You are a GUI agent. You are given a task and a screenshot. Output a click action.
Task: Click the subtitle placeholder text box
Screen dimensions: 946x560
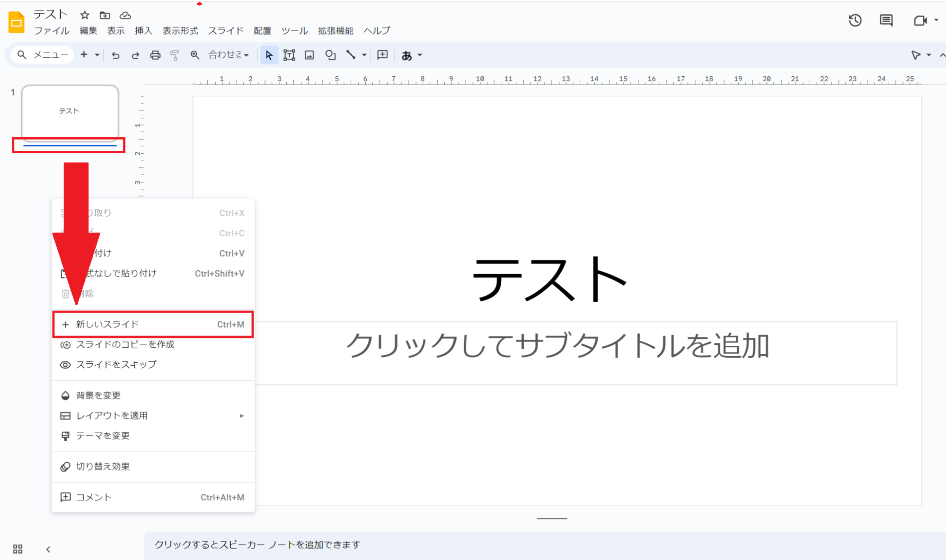click(557, 347)
